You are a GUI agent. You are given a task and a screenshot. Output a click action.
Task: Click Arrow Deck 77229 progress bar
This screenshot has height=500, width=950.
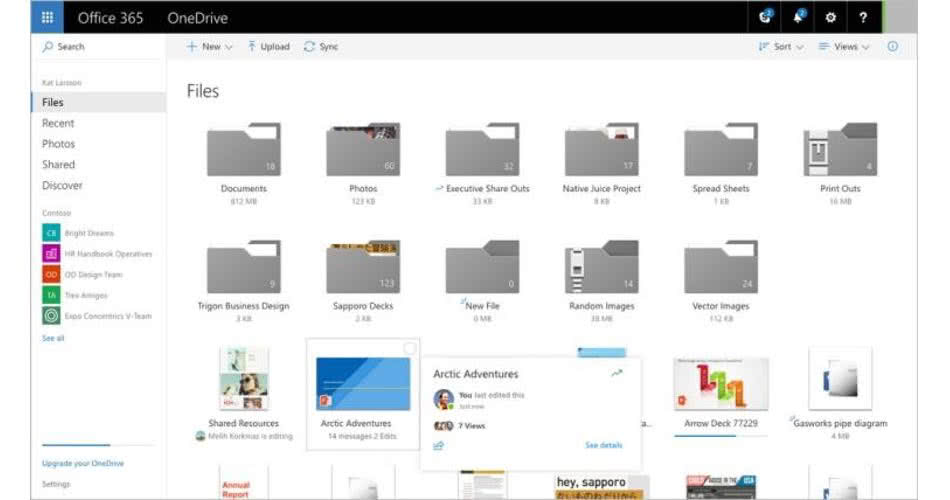pos(721,436)
